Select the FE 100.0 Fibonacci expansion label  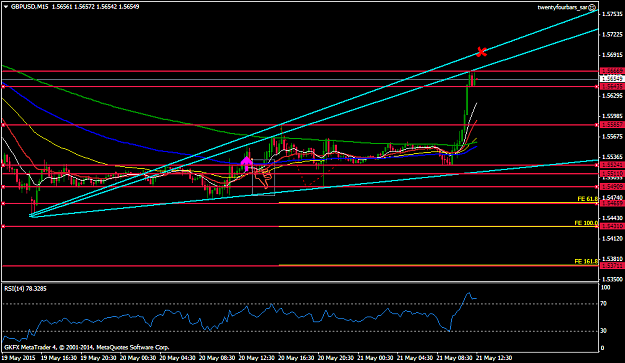[x=586, y=223]
